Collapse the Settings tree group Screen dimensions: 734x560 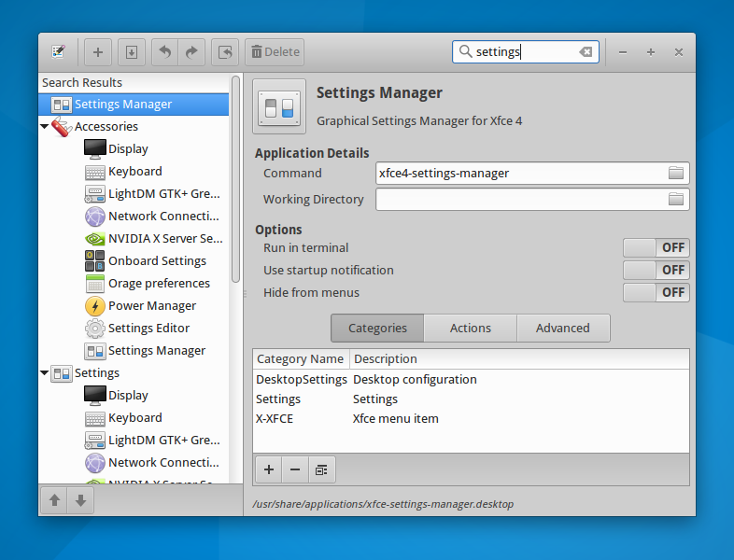(x=45, y=372)
